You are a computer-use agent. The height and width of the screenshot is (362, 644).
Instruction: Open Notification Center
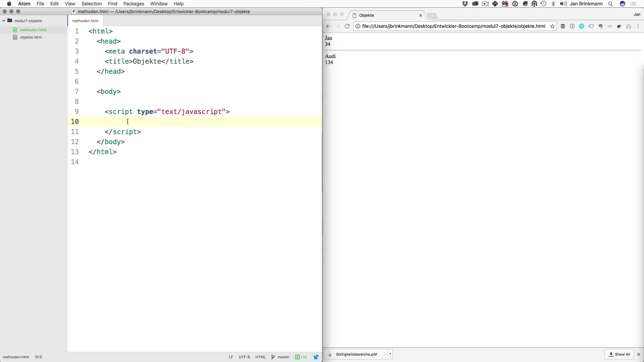pyautogui.click(x=633, y=4)
